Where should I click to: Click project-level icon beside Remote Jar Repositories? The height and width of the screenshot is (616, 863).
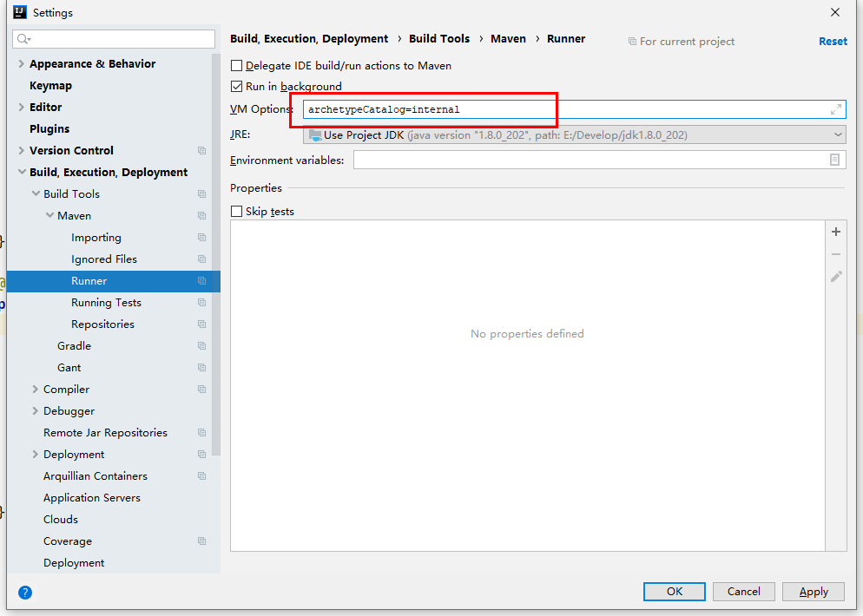(202, 433)
